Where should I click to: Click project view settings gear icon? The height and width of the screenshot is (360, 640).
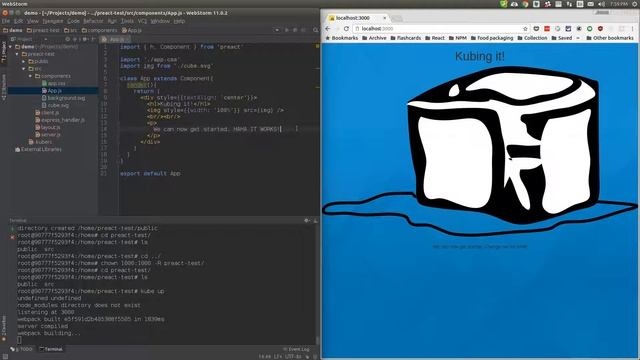[x=85, y=39]
